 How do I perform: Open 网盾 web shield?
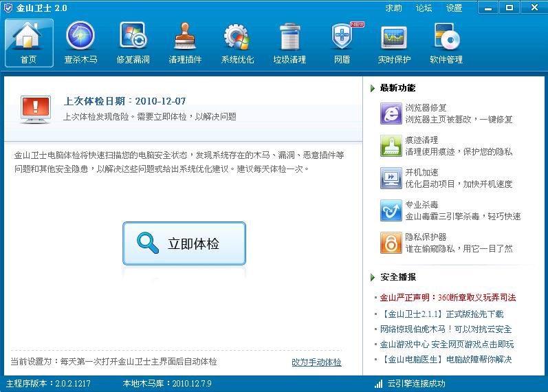pos(342,43)
